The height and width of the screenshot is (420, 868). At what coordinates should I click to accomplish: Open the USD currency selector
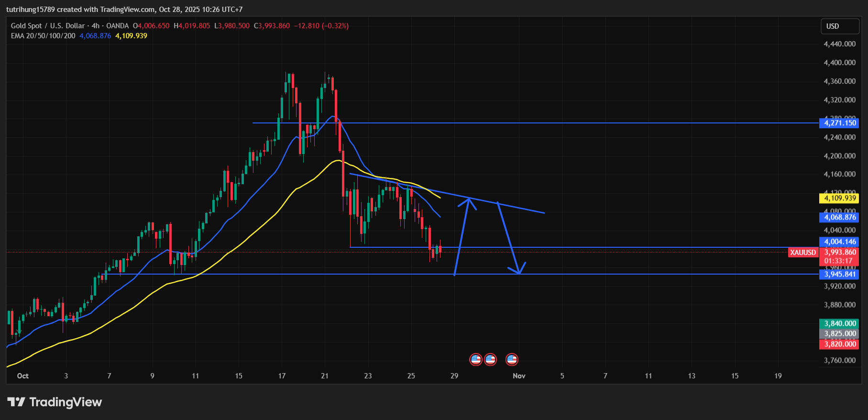(x=839, y=26)
